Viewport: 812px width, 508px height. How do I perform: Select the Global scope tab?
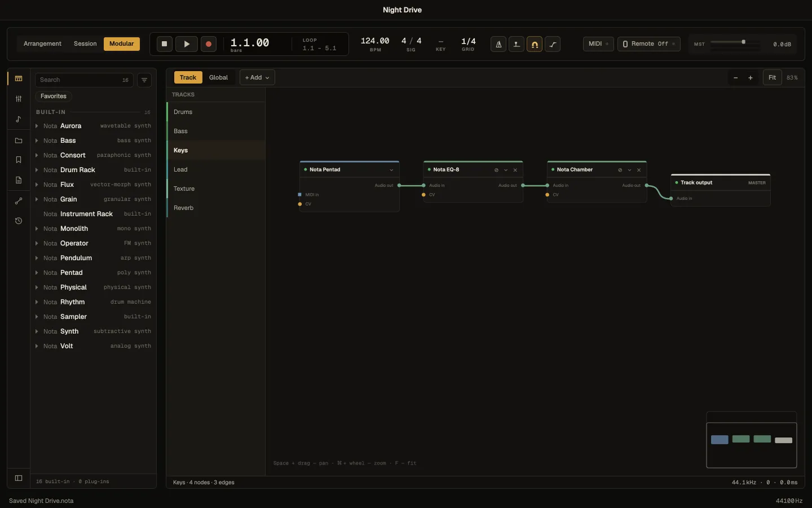coord(218,77)
